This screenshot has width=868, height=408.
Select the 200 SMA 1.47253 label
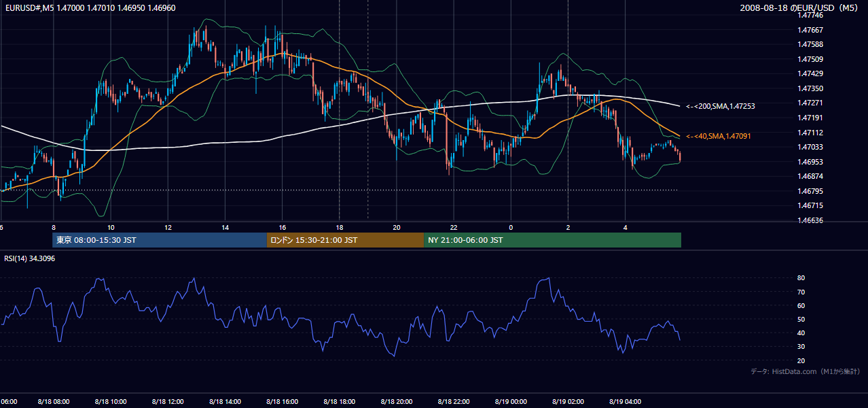(x=721, y=106)
